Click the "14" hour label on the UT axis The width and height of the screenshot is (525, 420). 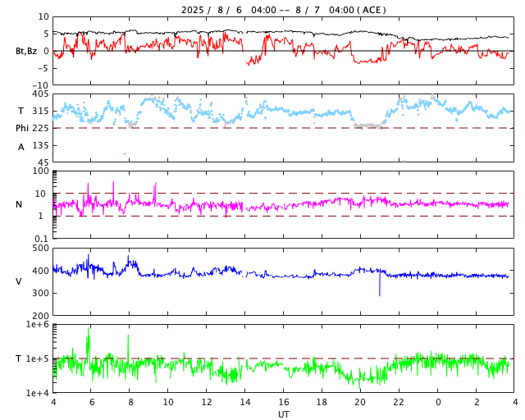245,402
